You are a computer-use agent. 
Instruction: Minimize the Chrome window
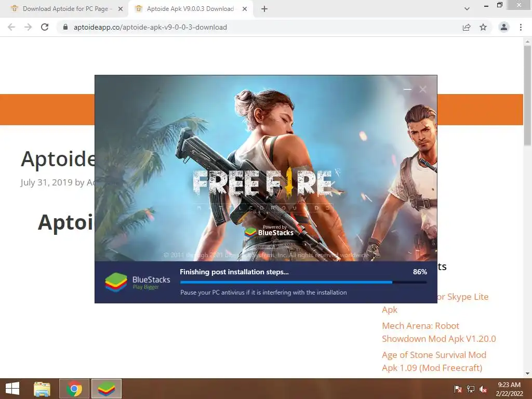point(486,5)
